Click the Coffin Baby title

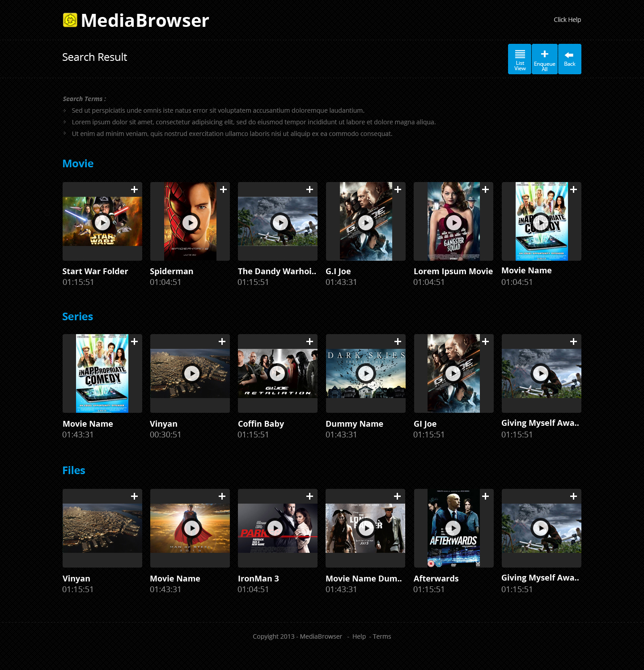pyautogui.click(x=261, y=424)
